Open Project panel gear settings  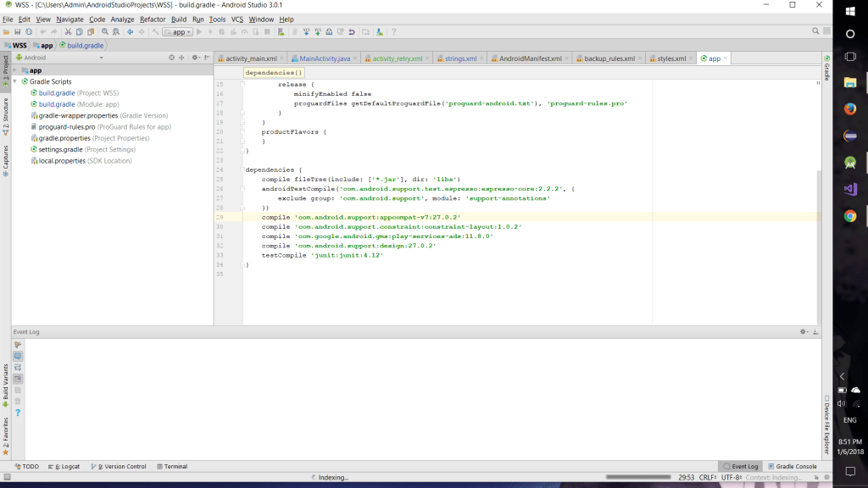[194, 58]
